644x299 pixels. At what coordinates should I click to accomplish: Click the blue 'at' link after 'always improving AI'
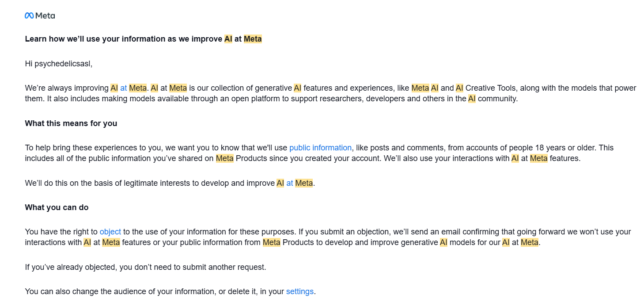123,88
